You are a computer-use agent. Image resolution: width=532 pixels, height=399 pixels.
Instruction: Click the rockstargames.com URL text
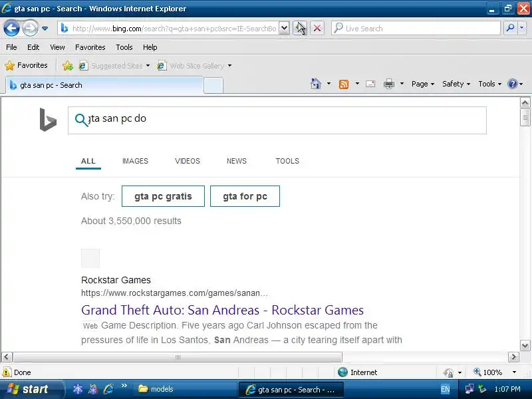(x=174, y=293)
